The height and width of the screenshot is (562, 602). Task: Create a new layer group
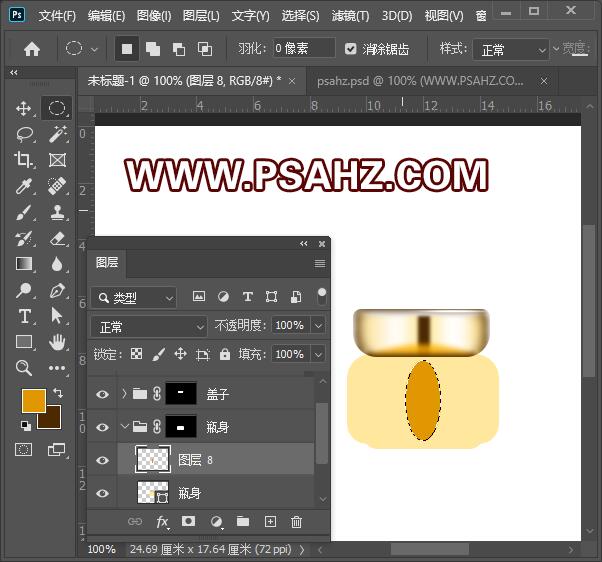click(x=243, y=521)
